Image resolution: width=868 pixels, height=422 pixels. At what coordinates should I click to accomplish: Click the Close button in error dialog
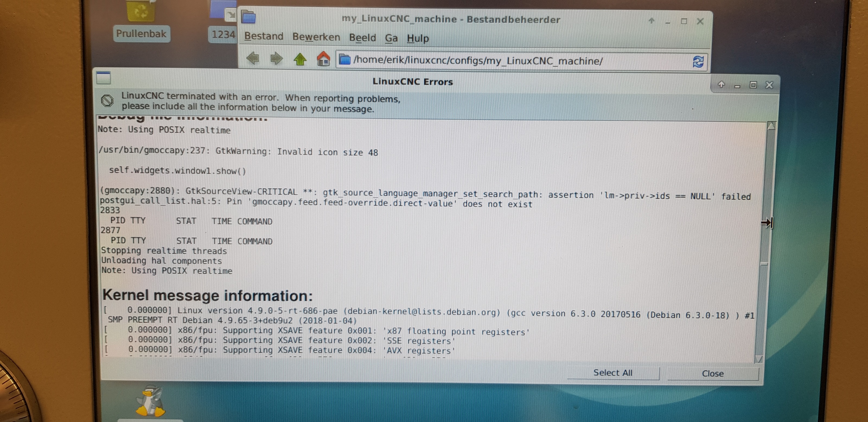tap(713, 373)
